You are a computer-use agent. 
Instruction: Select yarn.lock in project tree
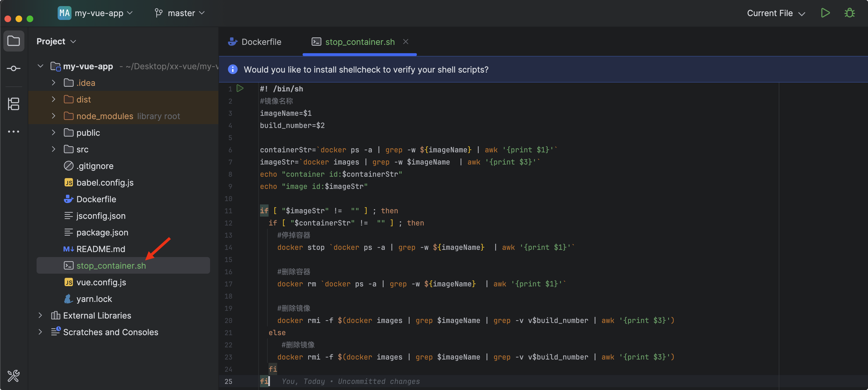[94, 299]
